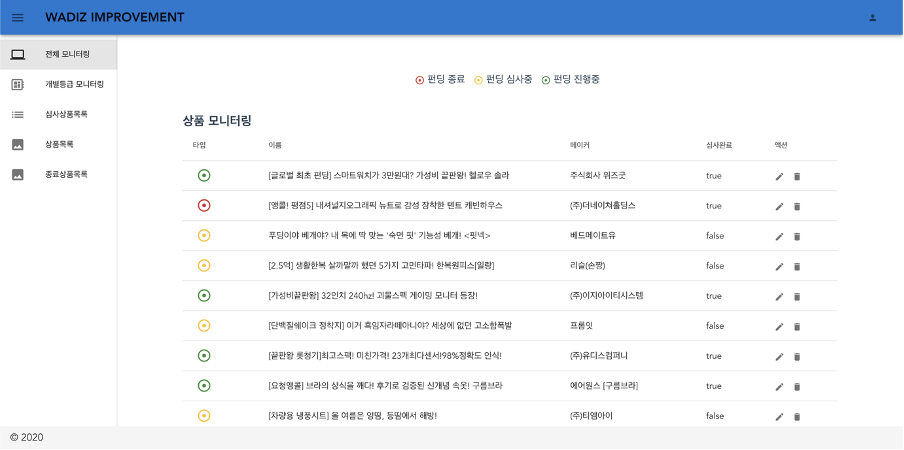
Task: Click green status circle in 주식회사 위즈굿 row
Action: pyautogui.click(x=204, y=175)
